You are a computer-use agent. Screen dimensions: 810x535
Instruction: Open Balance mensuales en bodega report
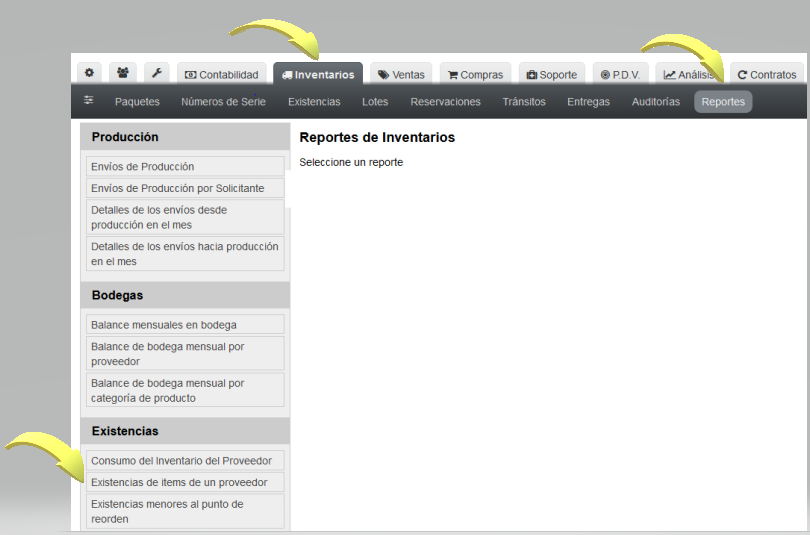185,325
